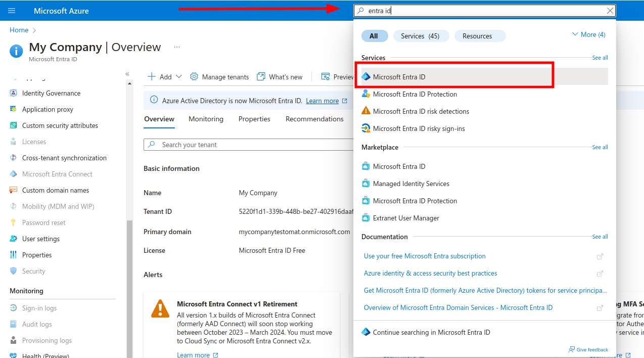Collapse the left sidebar navigation
Viewport: 644px width, 358px height.
[x=127, y=74]
